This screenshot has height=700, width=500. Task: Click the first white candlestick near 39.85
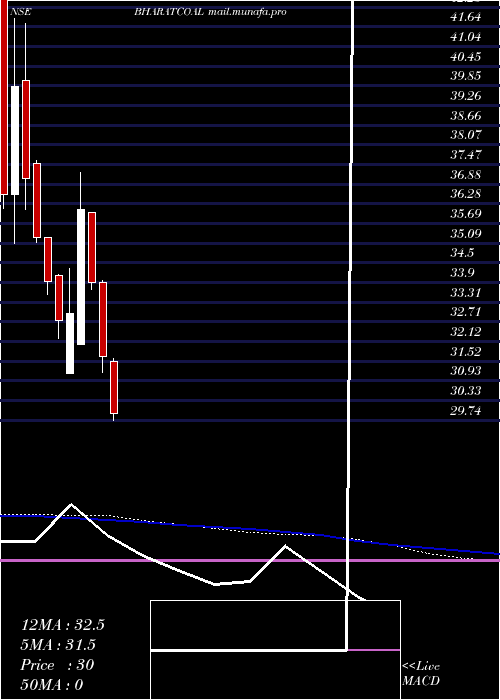coord(15,140)
